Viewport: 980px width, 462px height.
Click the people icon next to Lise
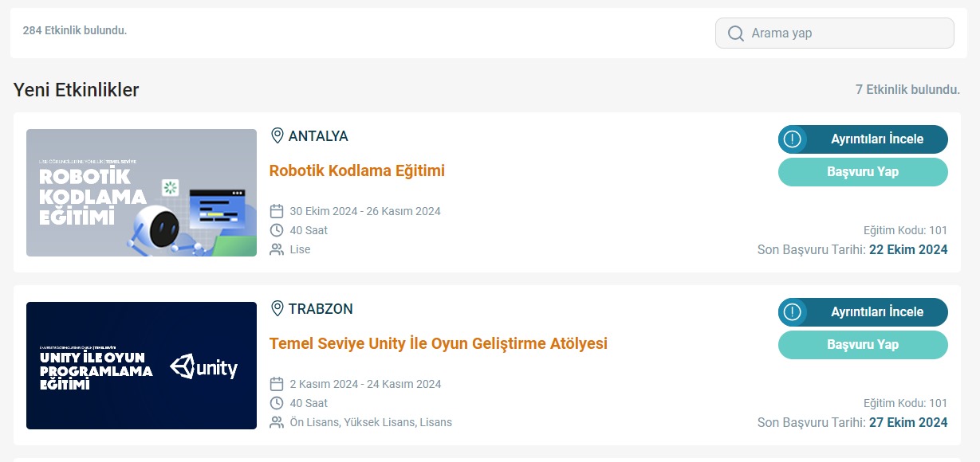tap(277, 249)
